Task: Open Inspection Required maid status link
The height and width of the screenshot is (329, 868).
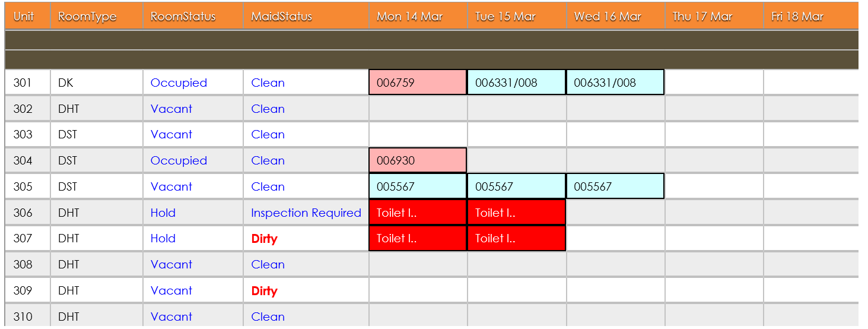Action: (x=306, y=213)
